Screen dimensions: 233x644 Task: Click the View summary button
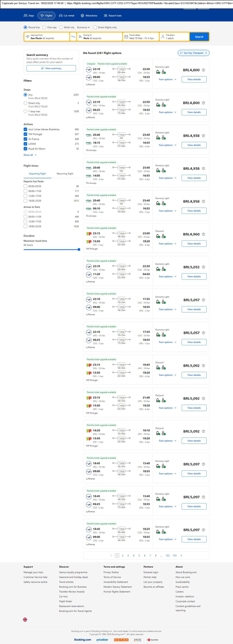point(51,68)
